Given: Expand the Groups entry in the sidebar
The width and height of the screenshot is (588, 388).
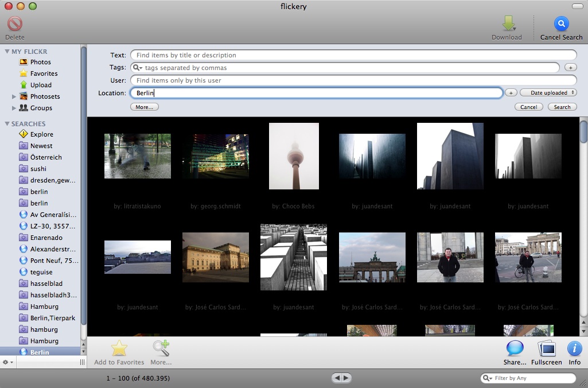Looking at the screenshot, I should point(14,108).
